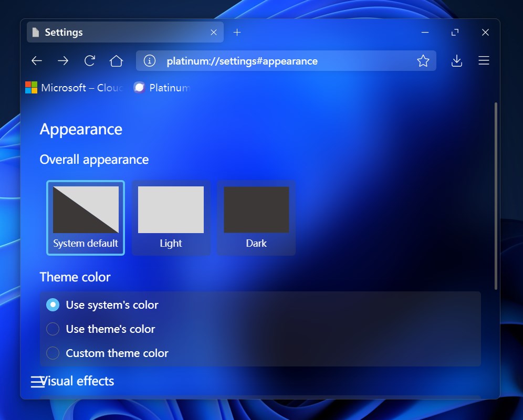
Task: Bookmark this page with the star icon
Action: tap(423, 61)
